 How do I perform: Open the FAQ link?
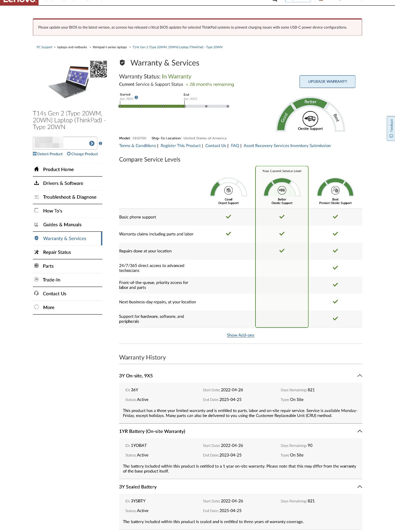(235, 146)
